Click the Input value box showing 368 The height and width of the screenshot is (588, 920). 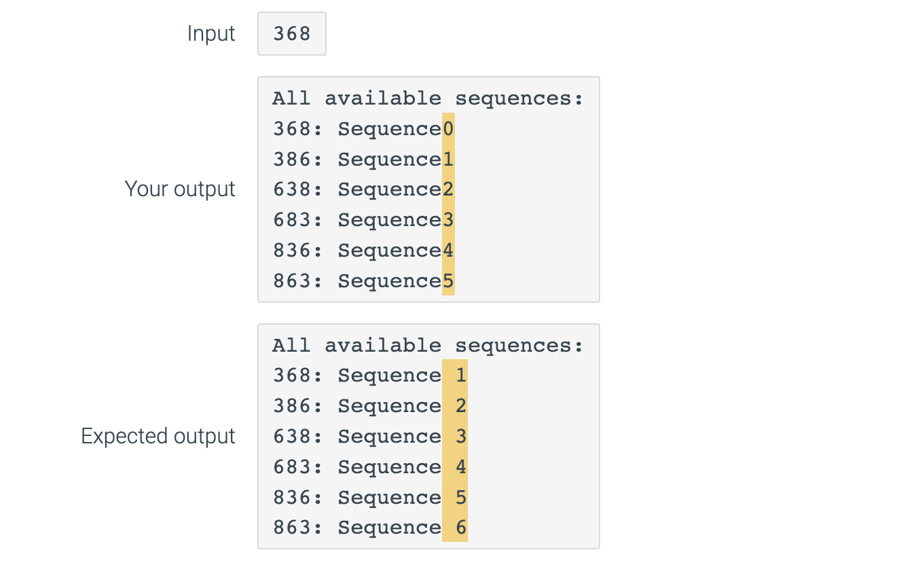292,33
